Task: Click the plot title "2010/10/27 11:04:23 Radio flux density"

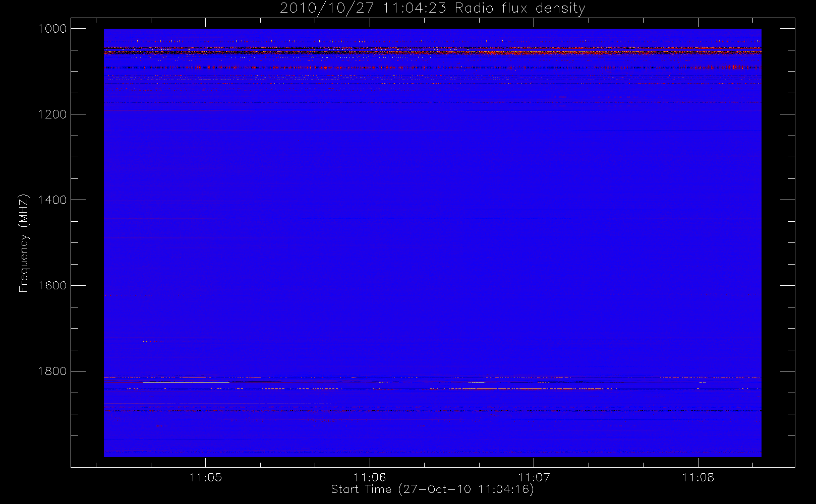Action: tap(433, 8)
